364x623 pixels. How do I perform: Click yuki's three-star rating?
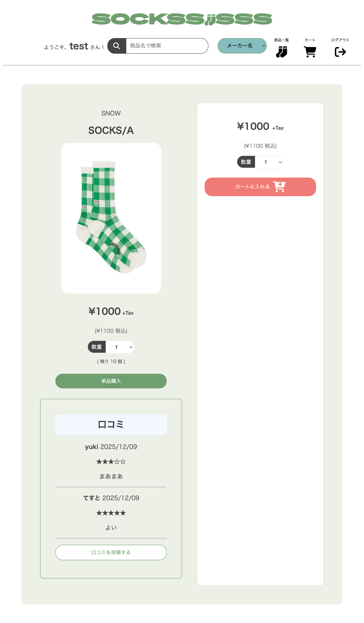[x=111, y=462]
